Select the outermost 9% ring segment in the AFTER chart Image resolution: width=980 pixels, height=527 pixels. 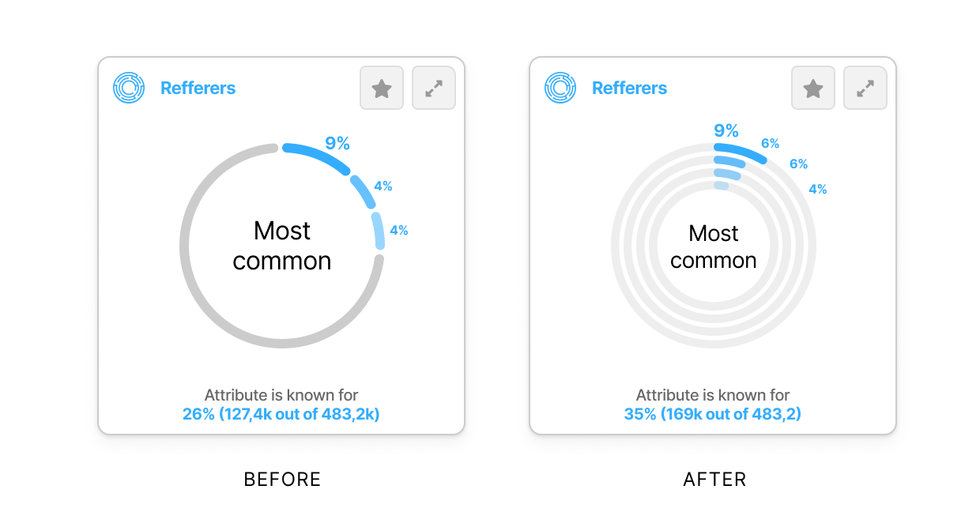[741, 152]
